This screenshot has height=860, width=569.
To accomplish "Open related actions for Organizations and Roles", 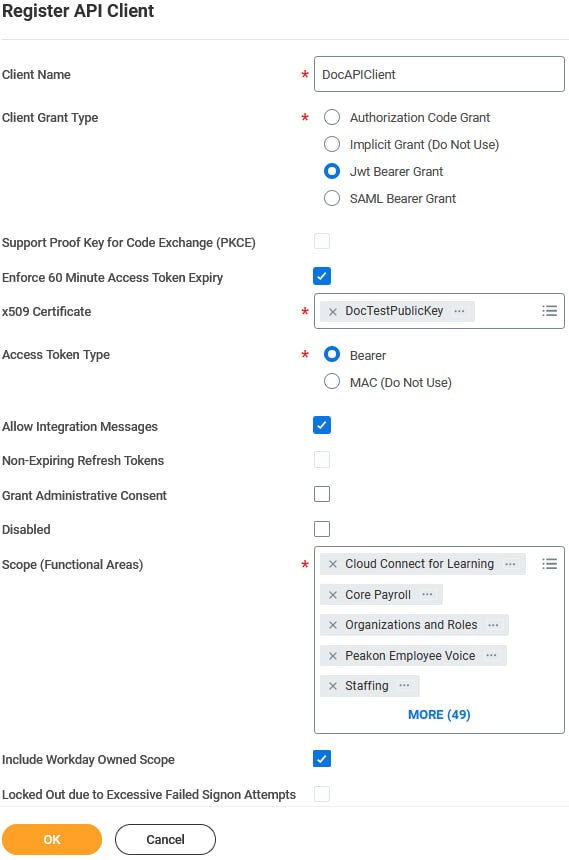I will coord(493,625).
